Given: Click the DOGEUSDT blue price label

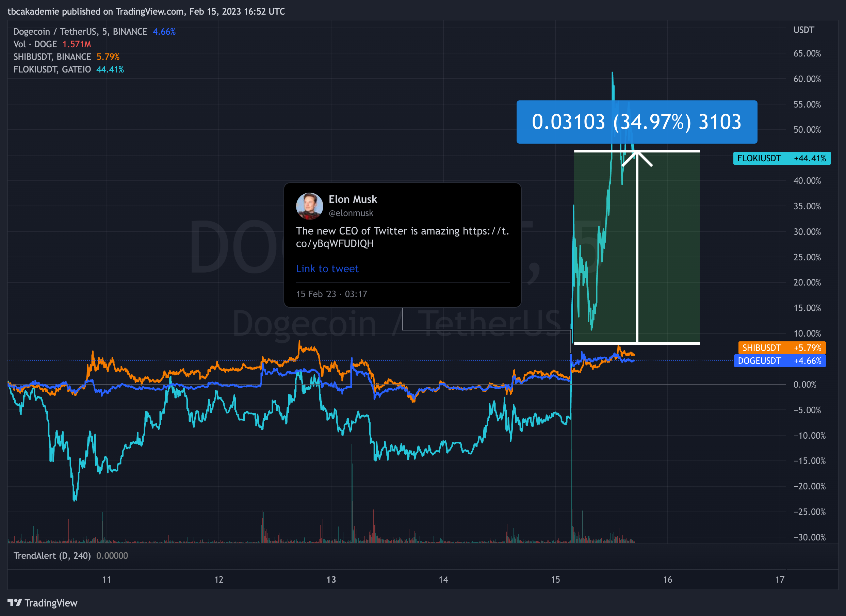Looking at the screenshot, I should pos(759,361).
